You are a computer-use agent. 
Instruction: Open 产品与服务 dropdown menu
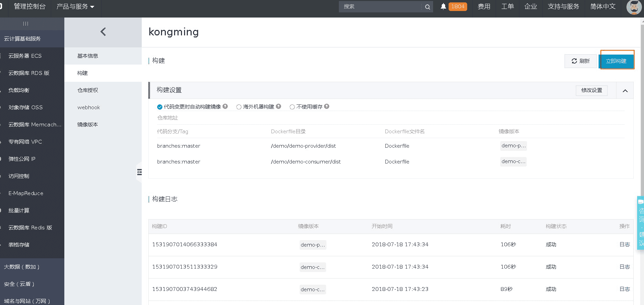(x=75, y=7)
